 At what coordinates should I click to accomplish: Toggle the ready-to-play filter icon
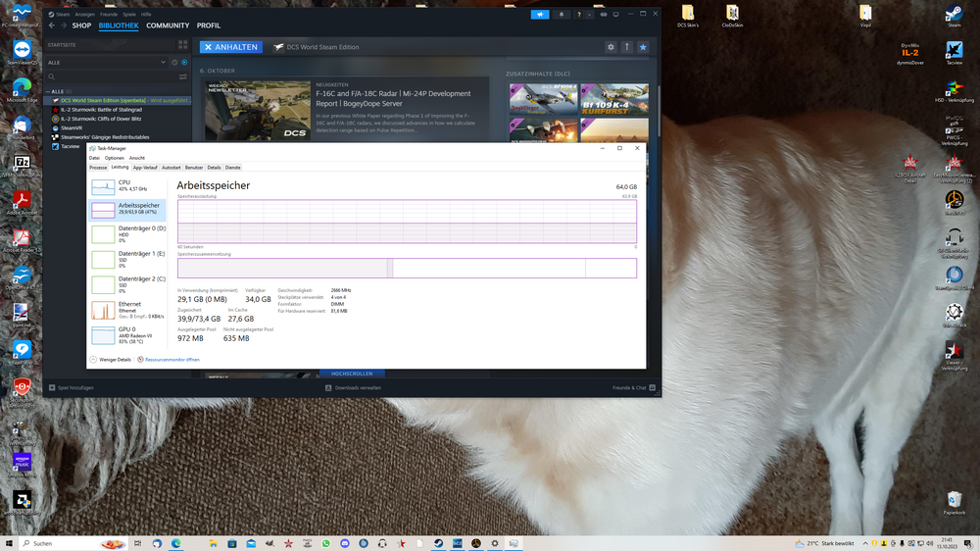coord(184,63)
